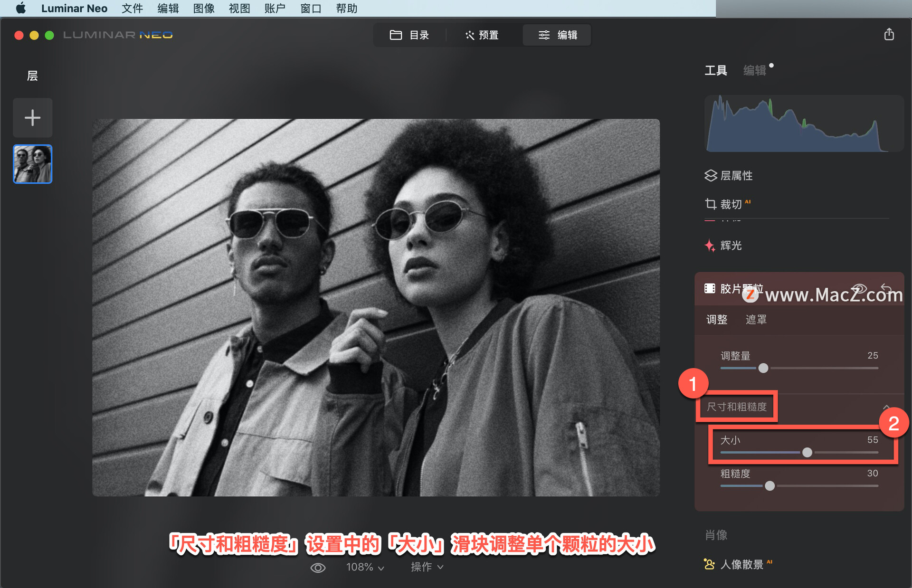
Task: Toggle film grain visibility eye icon
Action: tap(859, 288)
